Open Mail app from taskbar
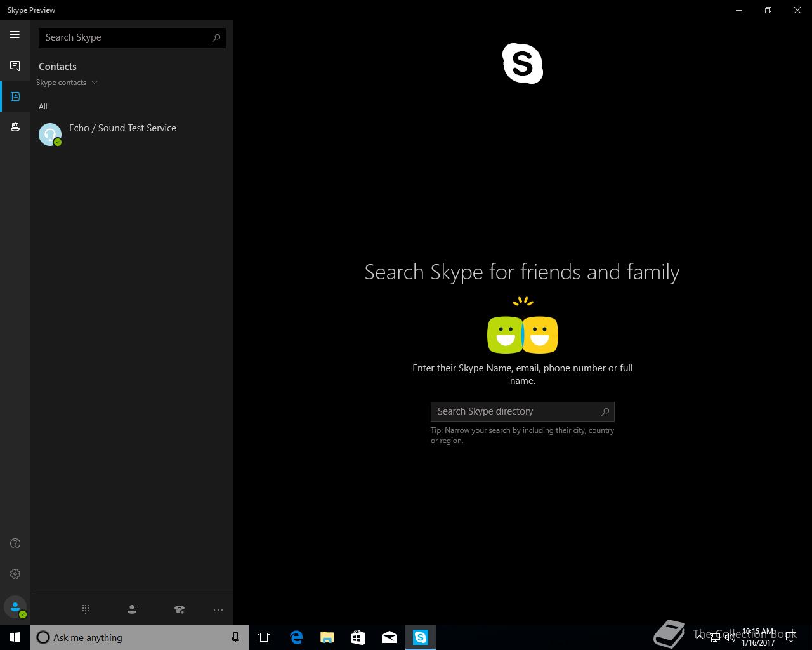Viewport: 812px width, 650px height. [x=390, y=637]
